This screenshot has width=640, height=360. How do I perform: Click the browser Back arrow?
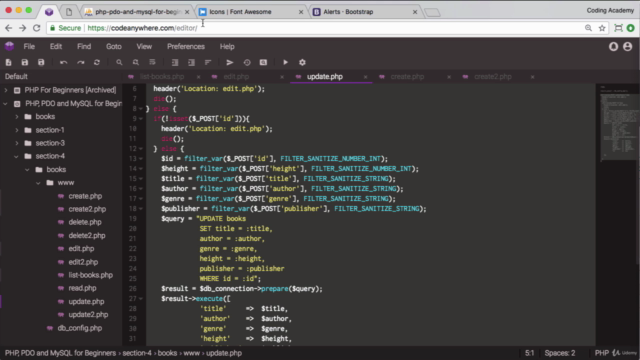pyautogui.click(x=9, y=28)
